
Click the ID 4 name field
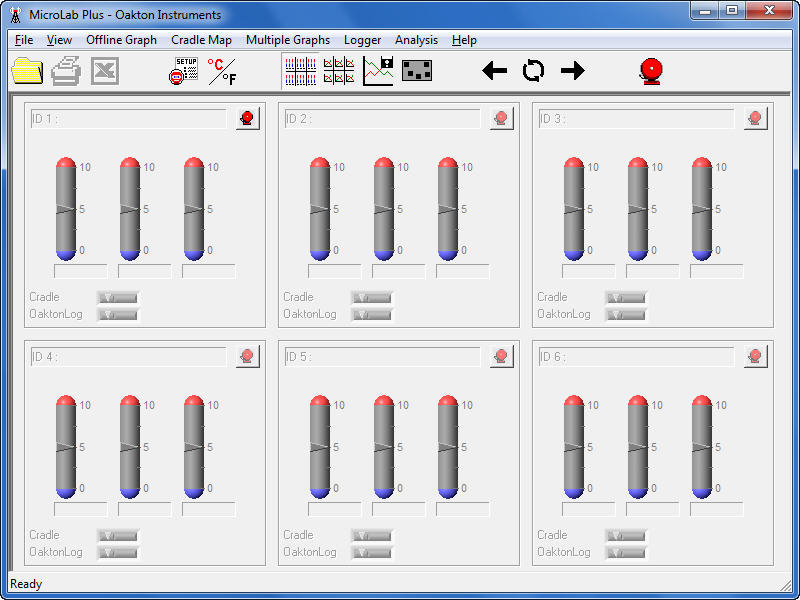(x=129, y=357)
